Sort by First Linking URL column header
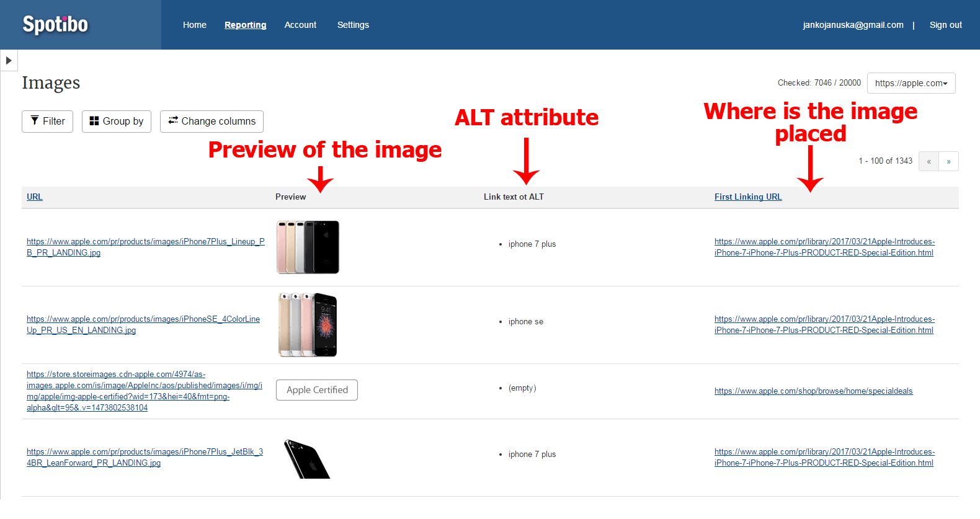 tap(748, 197)
